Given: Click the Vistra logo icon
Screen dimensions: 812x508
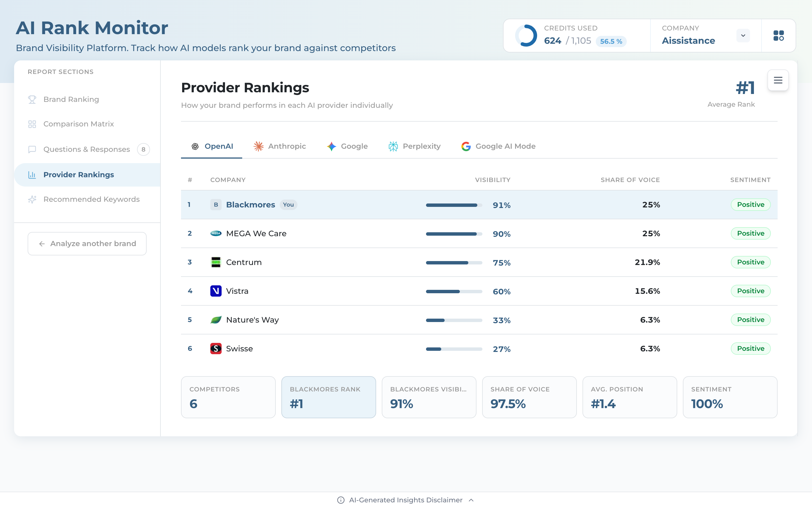Looking at the screenshot, I should point(216,291).
